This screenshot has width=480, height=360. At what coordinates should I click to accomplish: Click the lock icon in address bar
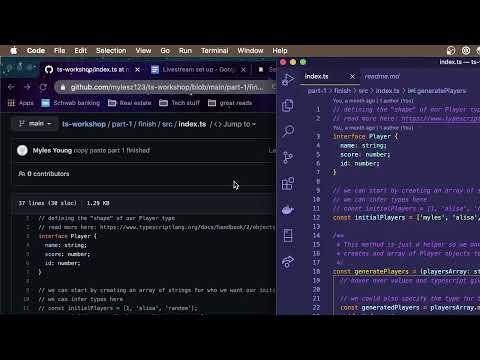click(x=63, y=87)
